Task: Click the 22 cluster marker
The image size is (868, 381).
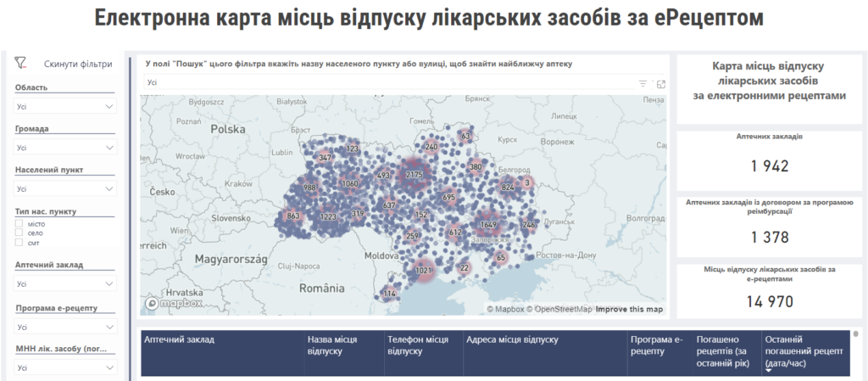Action: [465, 268]
